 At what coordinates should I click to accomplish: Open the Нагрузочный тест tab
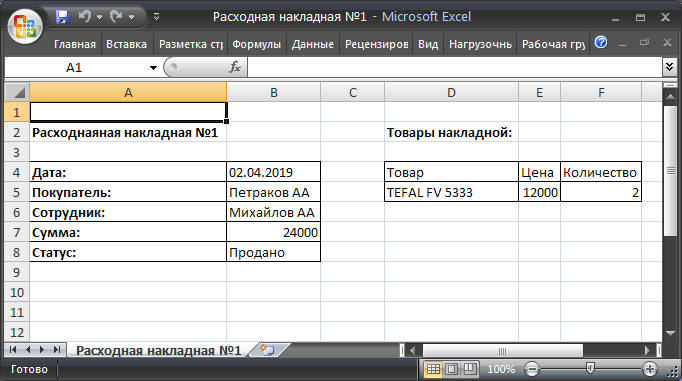(480, 44)
